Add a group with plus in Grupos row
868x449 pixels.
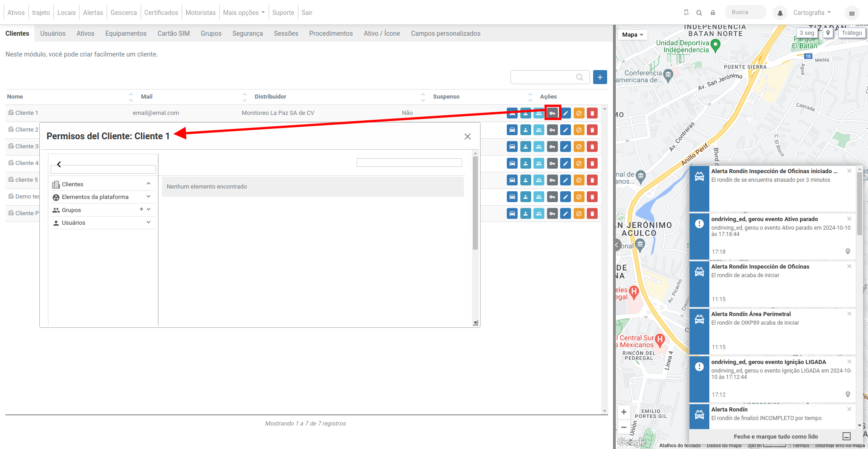click(142, 209)
